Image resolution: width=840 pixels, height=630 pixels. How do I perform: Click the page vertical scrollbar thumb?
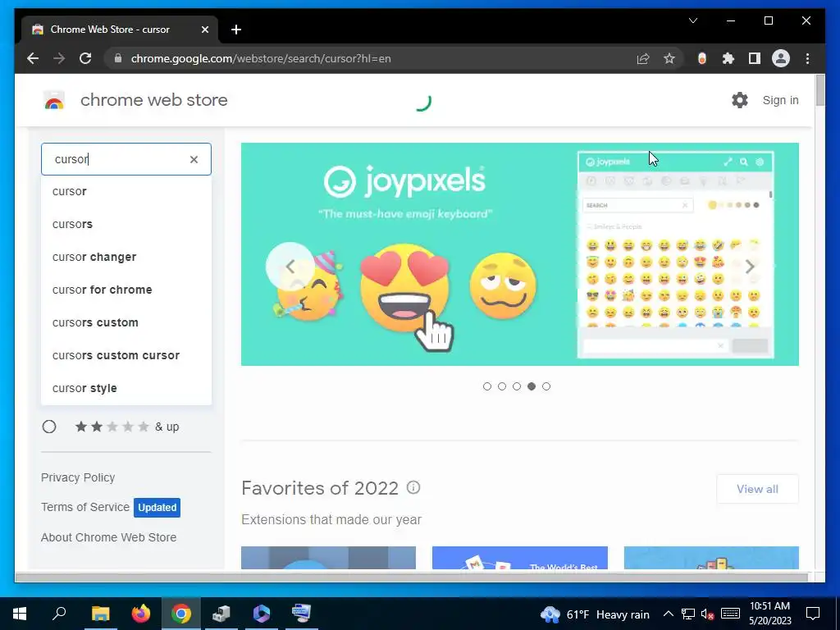click(x=819, y=90)
